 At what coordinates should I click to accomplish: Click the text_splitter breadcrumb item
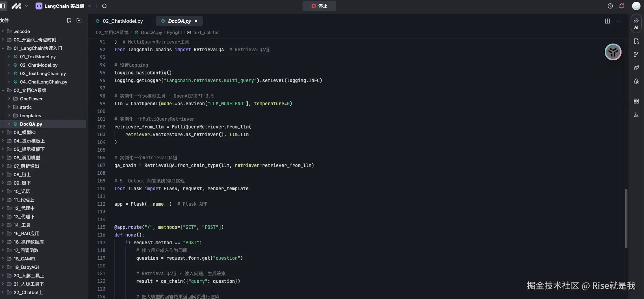[x=206, y=32]
